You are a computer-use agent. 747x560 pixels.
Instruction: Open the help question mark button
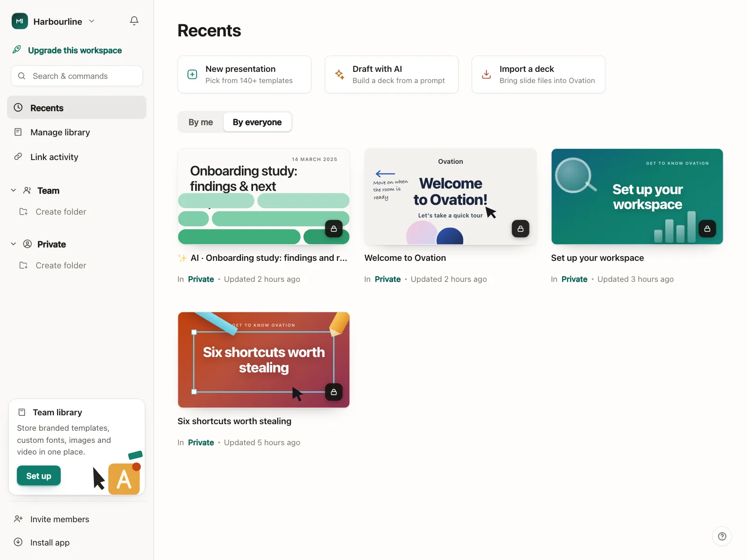tap(722, 536)
